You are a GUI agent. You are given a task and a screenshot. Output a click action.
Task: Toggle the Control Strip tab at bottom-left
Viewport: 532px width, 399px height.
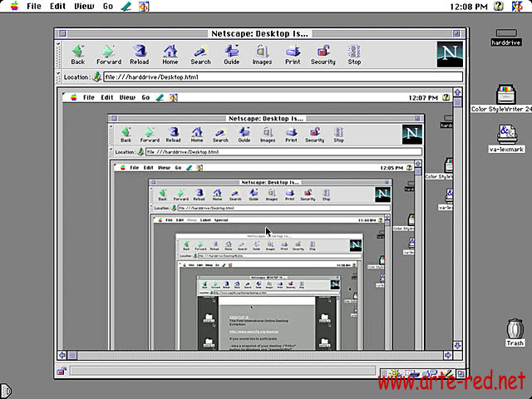click(x=5, y=391)
